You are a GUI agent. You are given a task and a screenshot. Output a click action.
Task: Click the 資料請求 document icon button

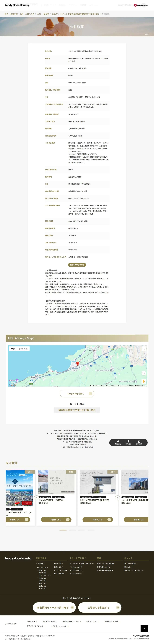(x=139, y=443)
